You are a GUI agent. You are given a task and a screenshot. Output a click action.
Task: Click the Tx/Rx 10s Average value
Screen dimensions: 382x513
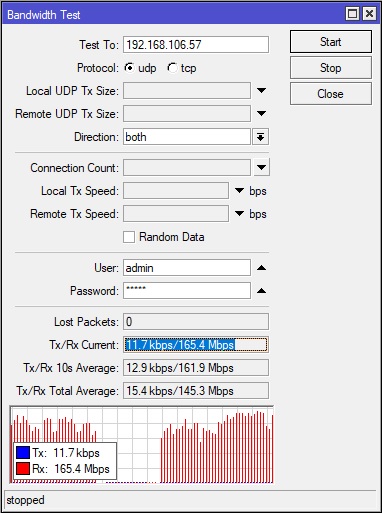click(x=196, y=368)
